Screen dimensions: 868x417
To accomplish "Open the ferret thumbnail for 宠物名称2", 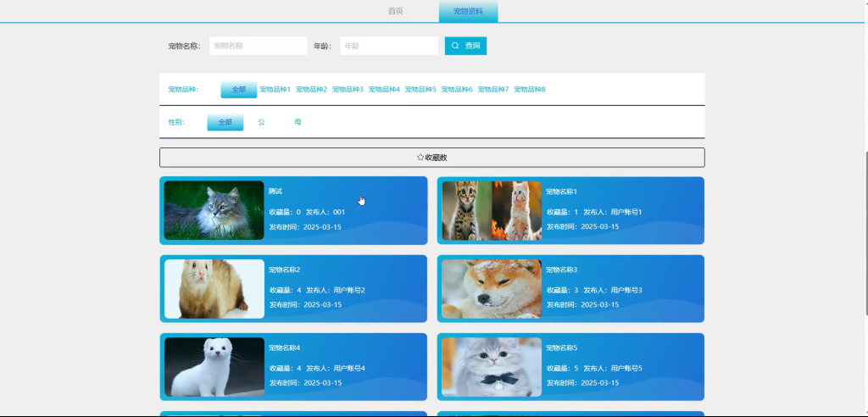I will pyautogui.click(x=214, y=288).
